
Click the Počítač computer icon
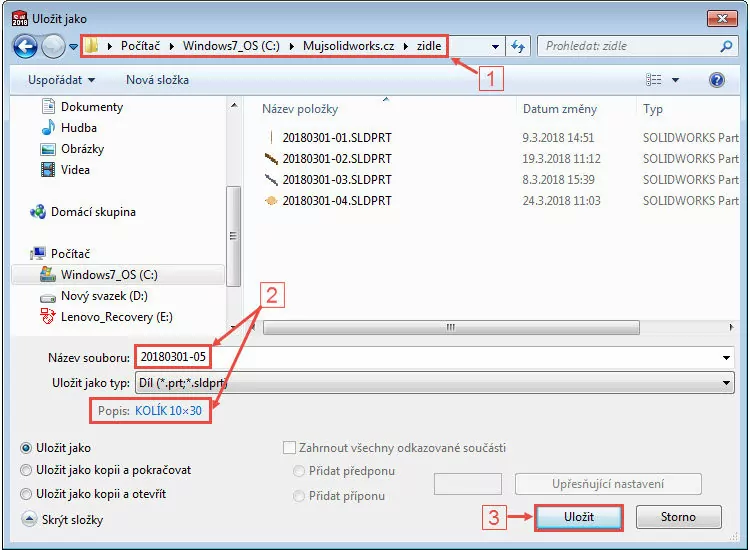point(38,253)
